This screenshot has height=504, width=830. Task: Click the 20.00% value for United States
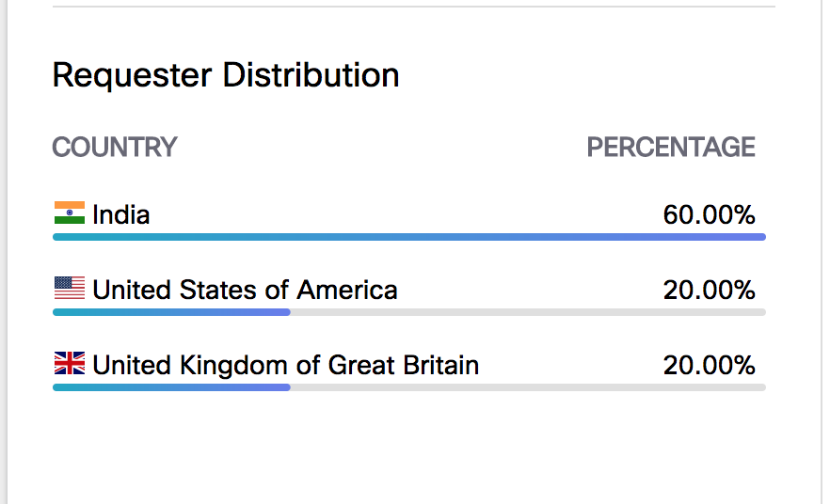[x=709, y=290]
